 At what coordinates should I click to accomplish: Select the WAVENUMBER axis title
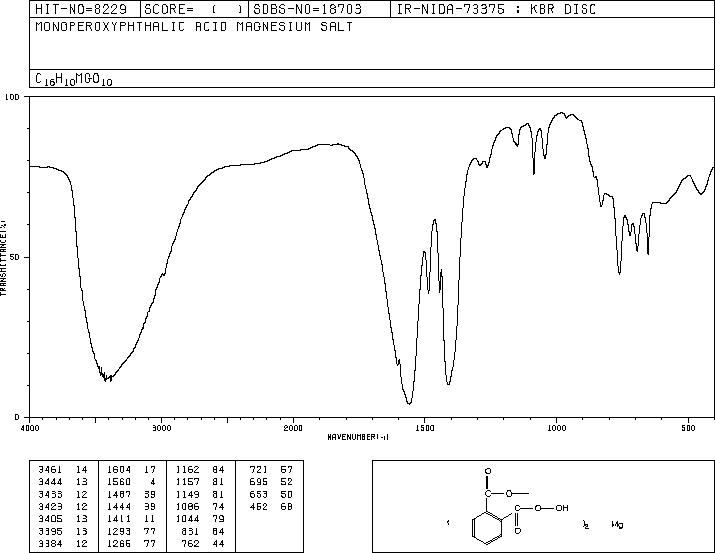coord(358,437)
